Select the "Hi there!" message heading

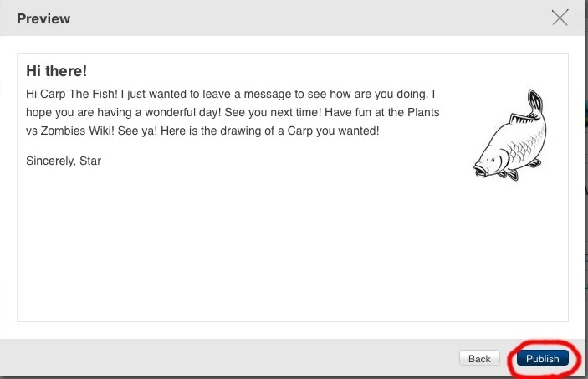point(56,71)
